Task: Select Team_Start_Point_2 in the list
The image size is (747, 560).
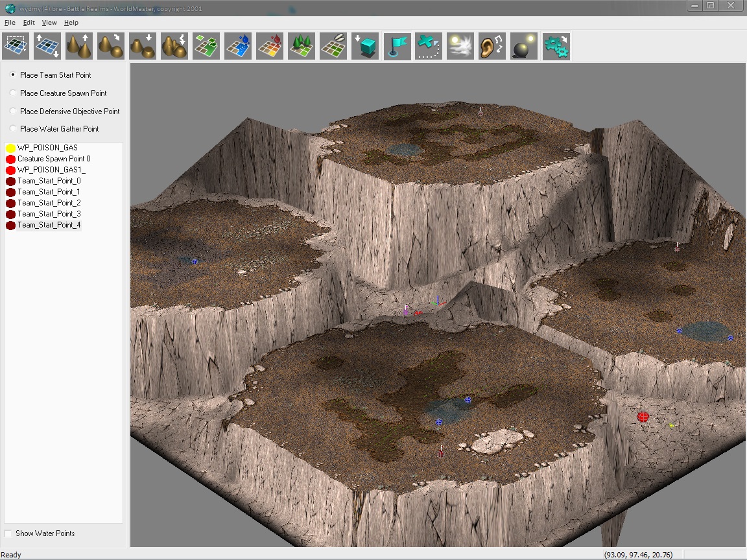Action: click(49, 203)
